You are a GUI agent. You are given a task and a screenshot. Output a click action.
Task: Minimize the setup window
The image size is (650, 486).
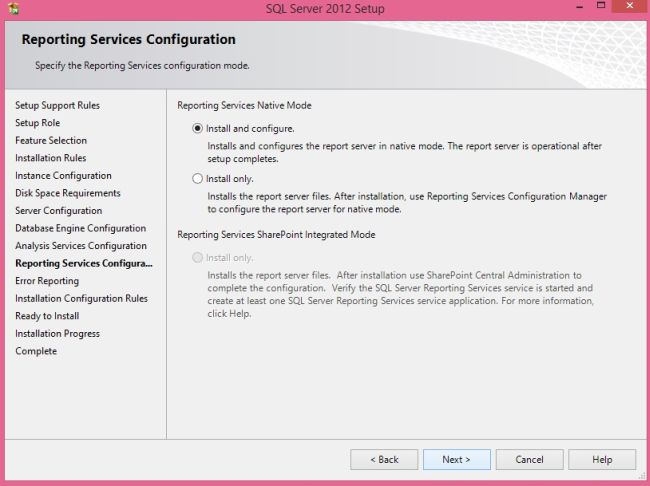[x=580, y=7]
